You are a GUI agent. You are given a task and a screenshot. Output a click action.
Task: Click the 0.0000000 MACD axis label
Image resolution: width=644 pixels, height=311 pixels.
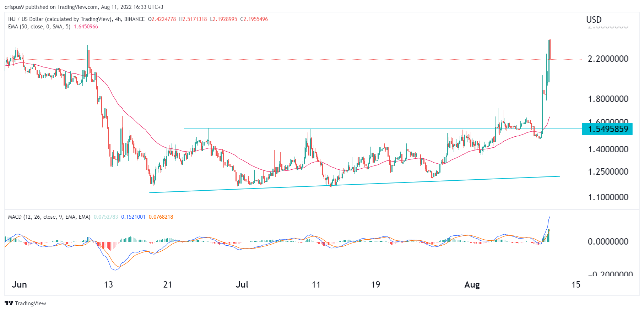(x=608, y=241)
